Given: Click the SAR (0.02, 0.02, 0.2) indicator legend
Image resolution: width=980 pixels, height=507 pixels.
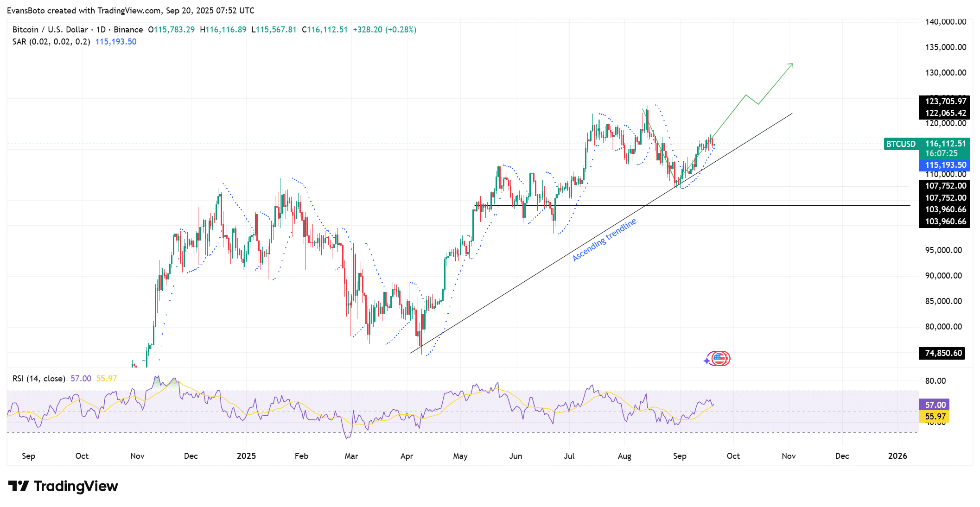Looking at the screenshot, I should click(51, 42).
